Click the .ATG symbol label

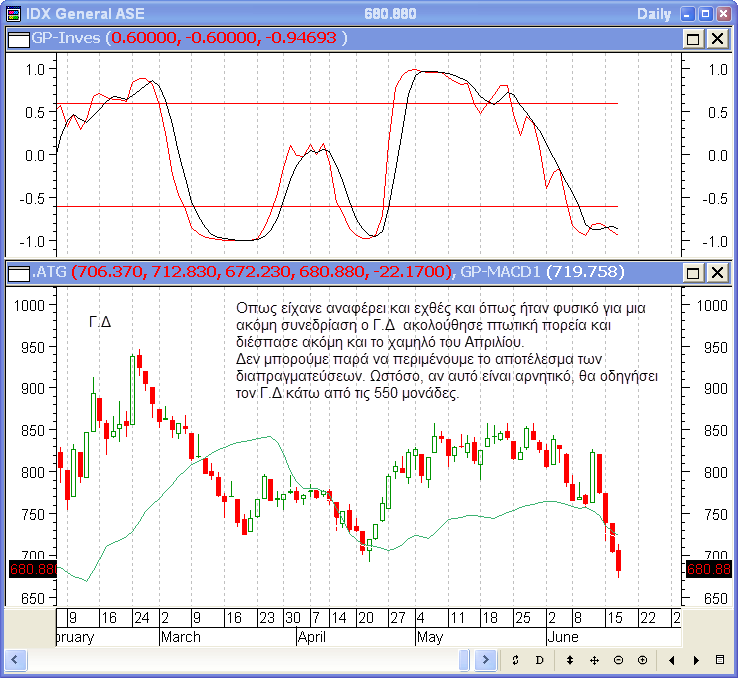point(49,271)
